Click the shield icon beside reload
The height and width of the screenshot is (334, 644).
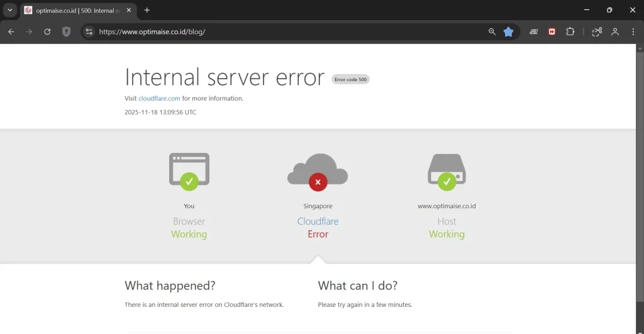coord(66,31)
